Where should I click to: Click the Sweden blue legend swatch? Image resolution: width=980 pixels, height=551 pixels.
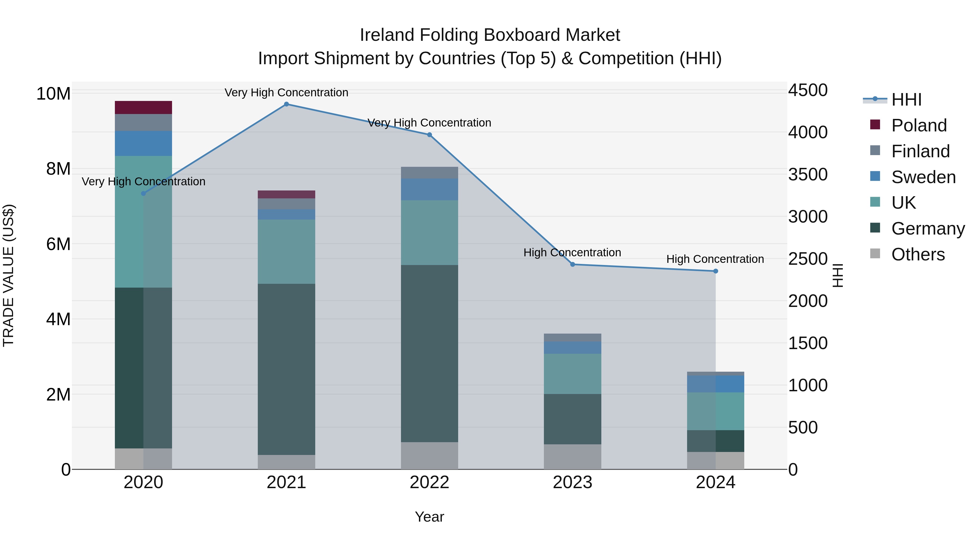point(875,176)
